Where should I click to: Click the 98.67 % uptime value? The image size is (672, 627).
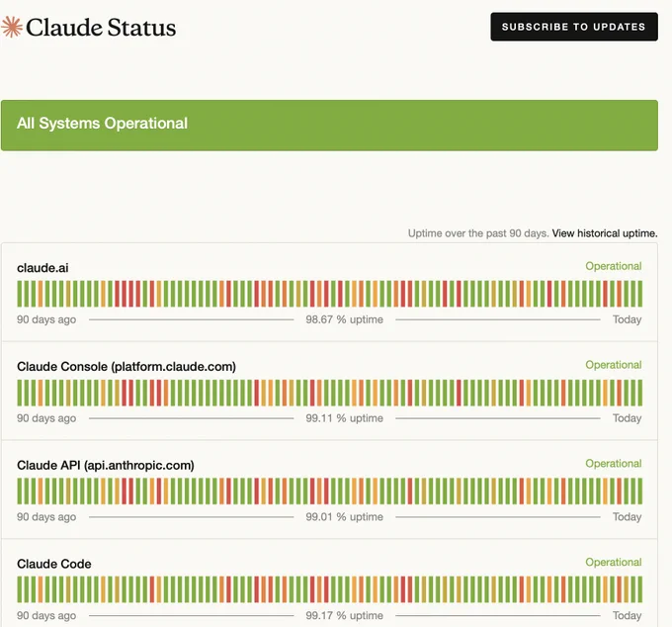(x=344, y=319)
